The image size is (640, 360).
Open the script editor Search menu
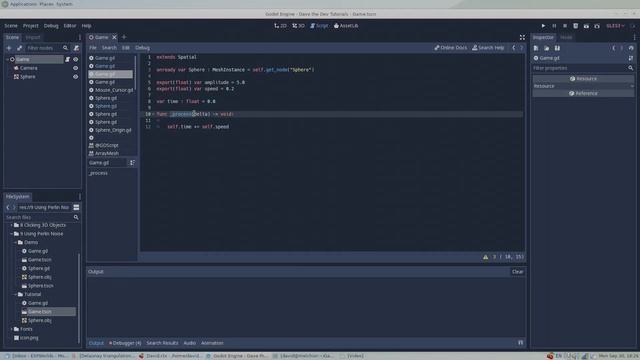[x=109, y=48]
